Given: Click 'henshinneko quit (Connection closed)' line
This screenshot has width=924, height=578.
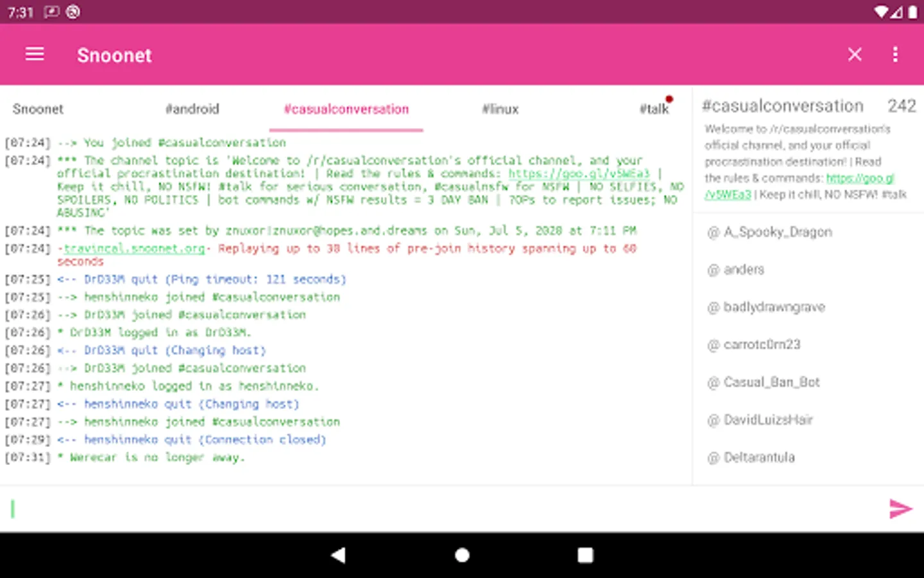Looking at the screenshot, I should [166, 440].
